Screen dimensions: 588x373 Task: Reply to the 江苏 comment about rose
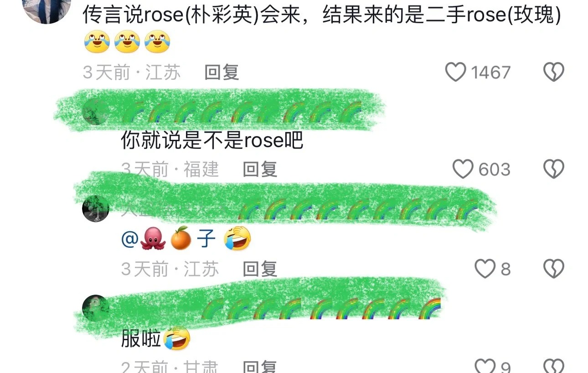222,72
